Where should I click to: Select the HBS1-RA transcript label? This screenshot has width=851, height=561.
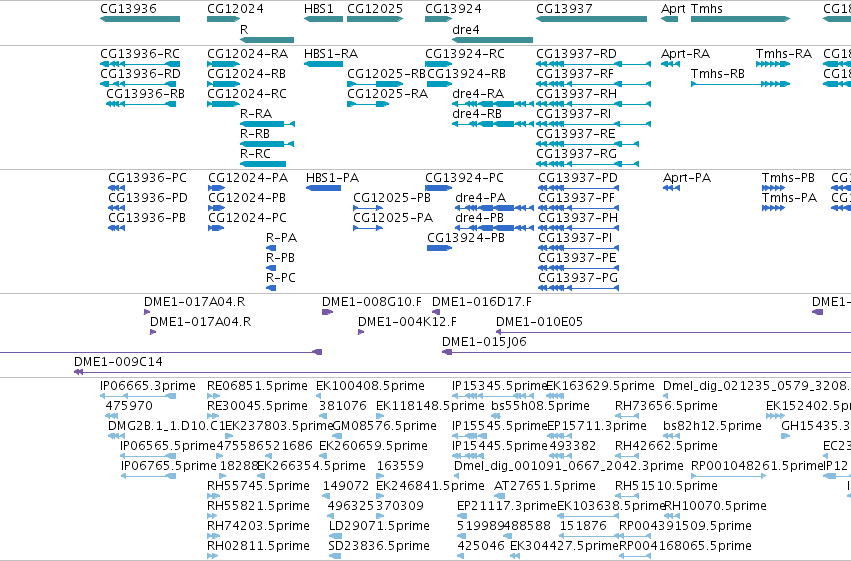point(331,54)
